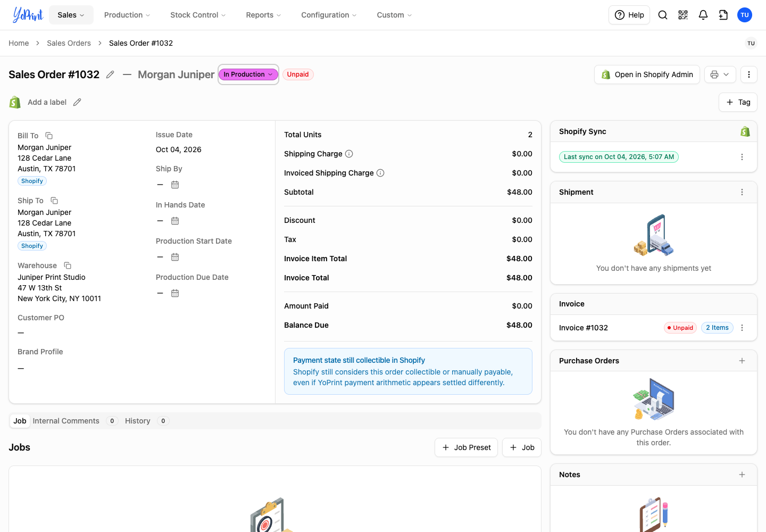
Task: Open the In Hands Date calendar picker
Action: click(x=175, y=221)
